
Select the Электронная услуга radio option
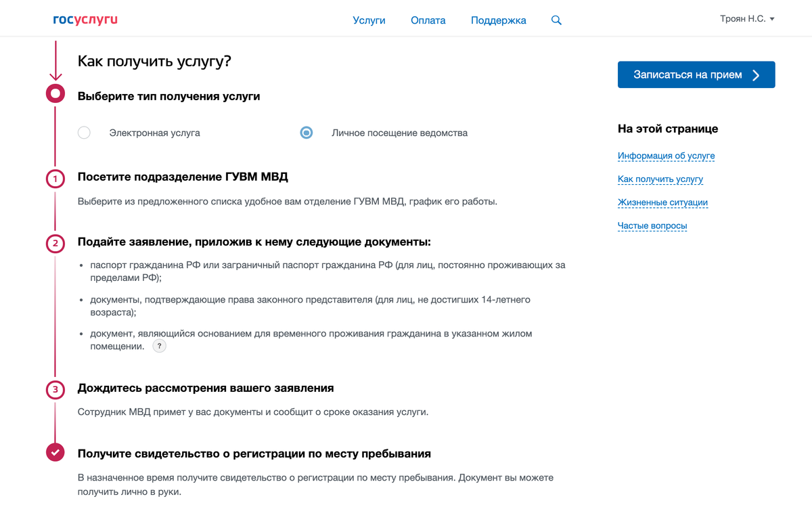tap(84, 133)
